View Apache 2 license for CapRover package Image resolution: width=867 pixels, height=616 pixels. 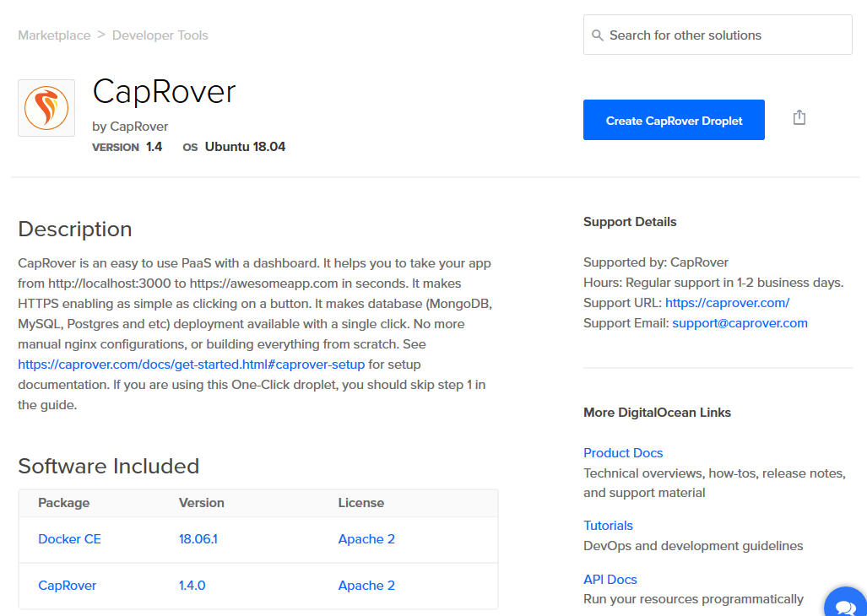(366, 585)
